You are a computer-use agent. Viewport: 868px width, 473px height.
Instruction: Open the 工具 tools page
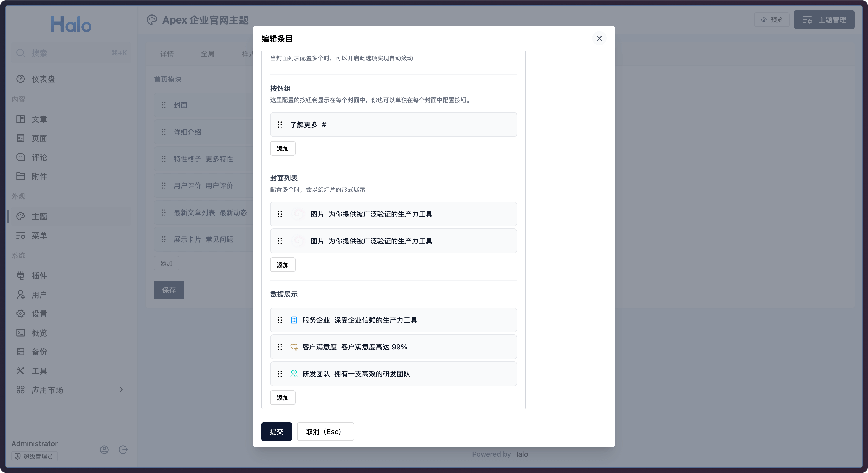40,370
